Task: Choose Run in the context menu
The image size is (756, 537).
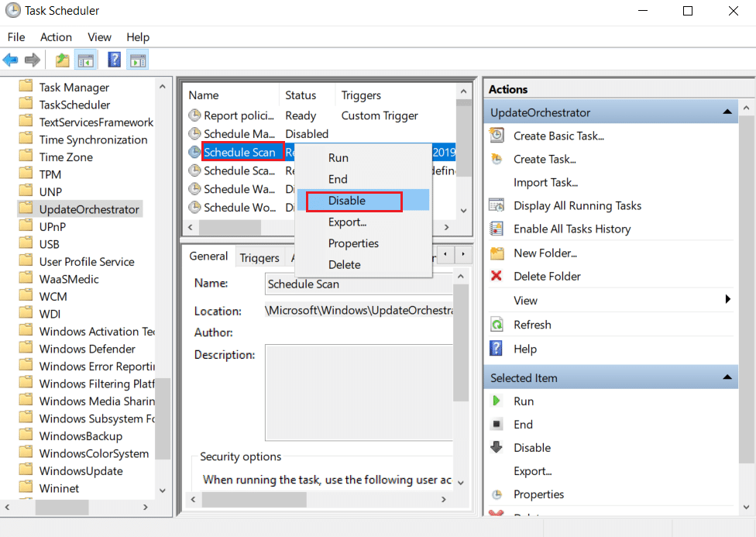Action: 363,158
